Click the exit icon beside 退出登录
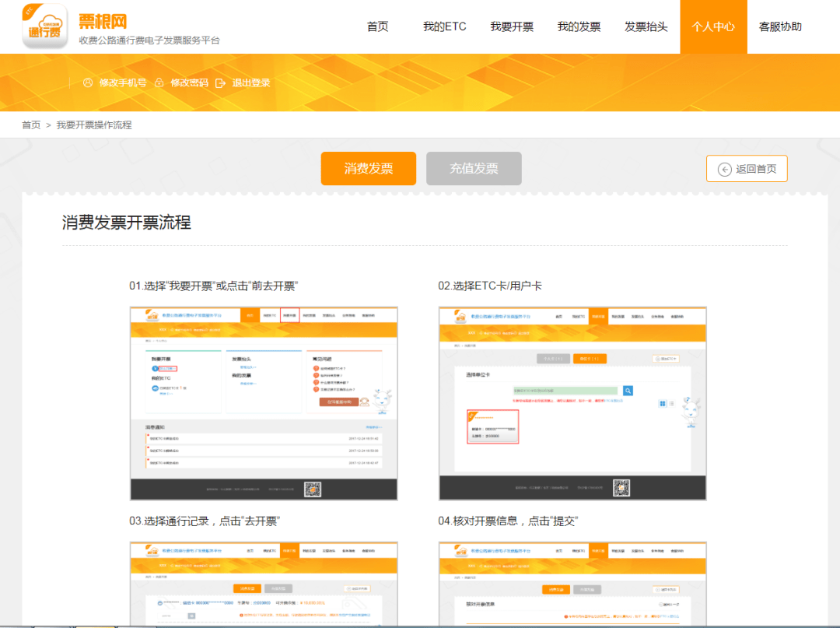The height and width of the screenshot is (628, 840). tap(221, 82)
